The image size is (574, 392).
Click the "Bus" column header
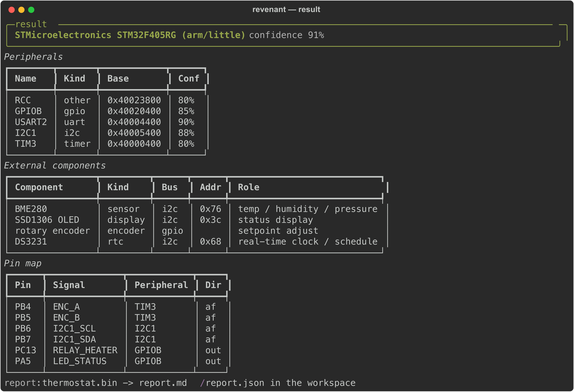(x=170, y=188)
